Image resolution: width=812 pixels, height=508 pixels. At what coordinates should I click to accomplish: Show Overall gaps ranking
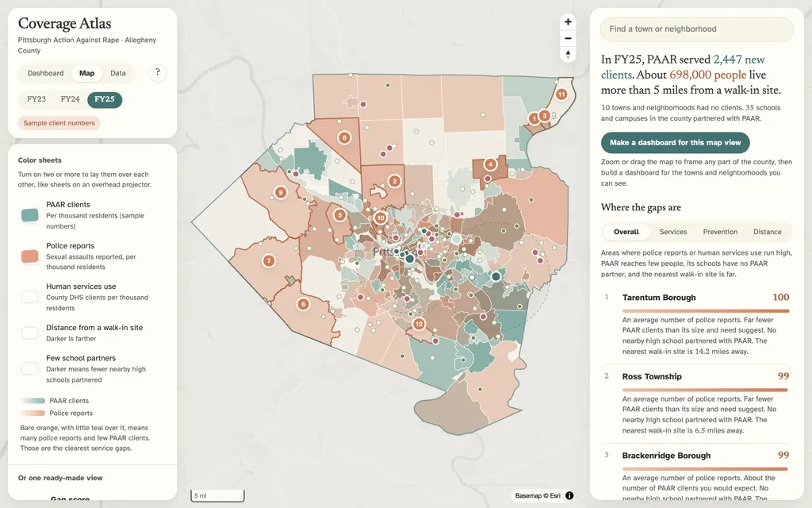(x=626, y=232)
